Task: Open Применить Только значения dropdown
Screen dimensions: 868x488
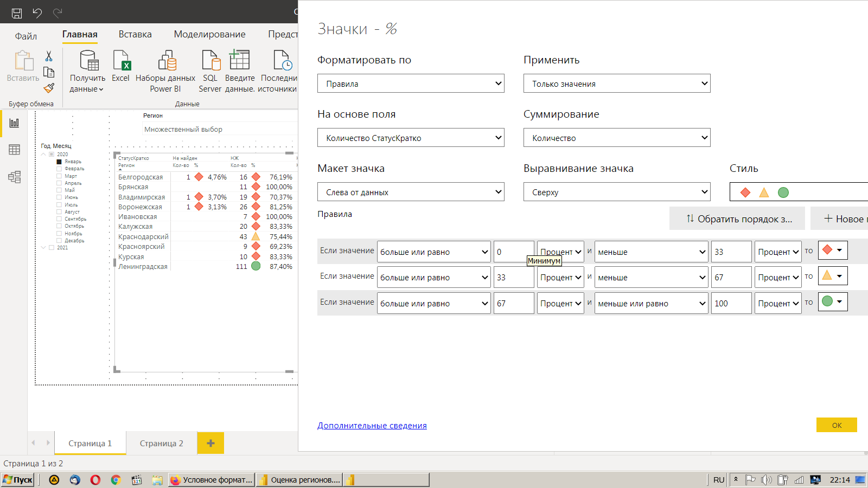Action: (617, 84)
